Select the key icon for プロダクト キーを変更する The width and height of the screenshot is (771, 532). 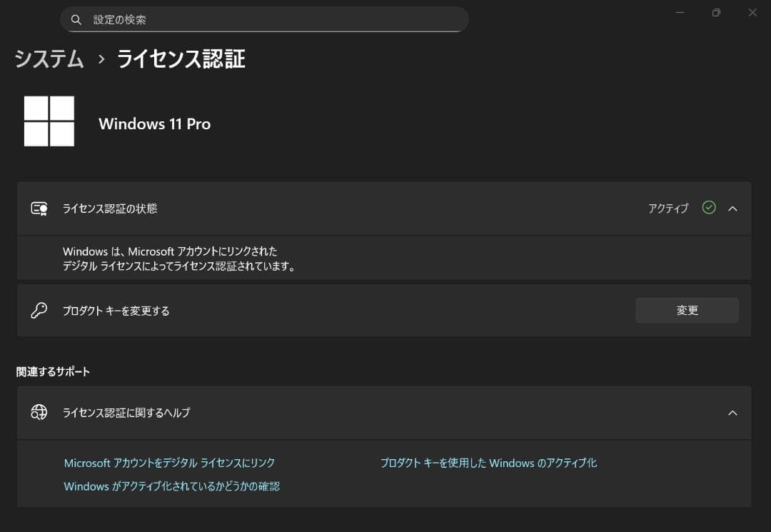click(39, 310)
